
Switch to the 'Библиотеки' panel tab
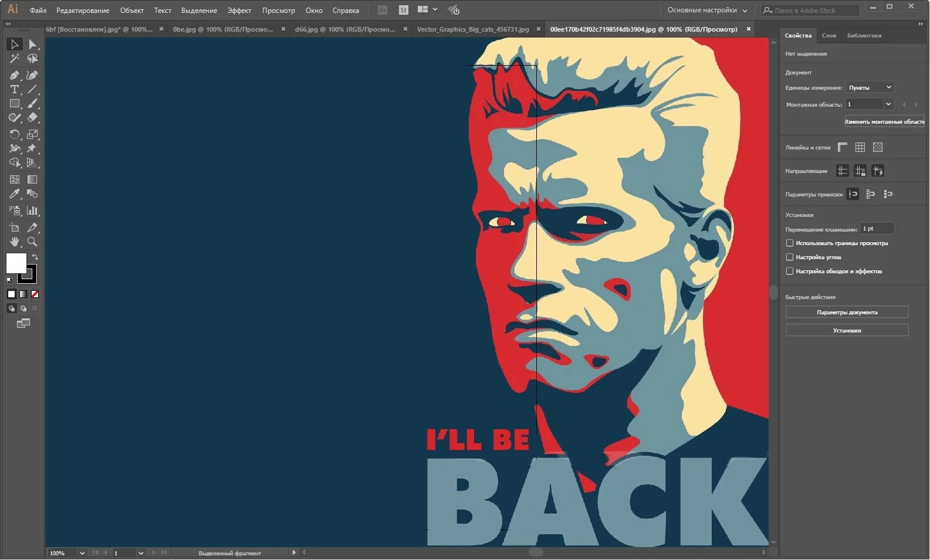864,36
